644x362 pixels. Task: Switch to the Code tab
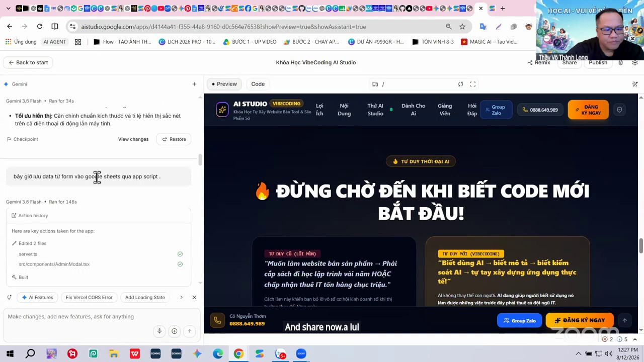pos(258,84)
